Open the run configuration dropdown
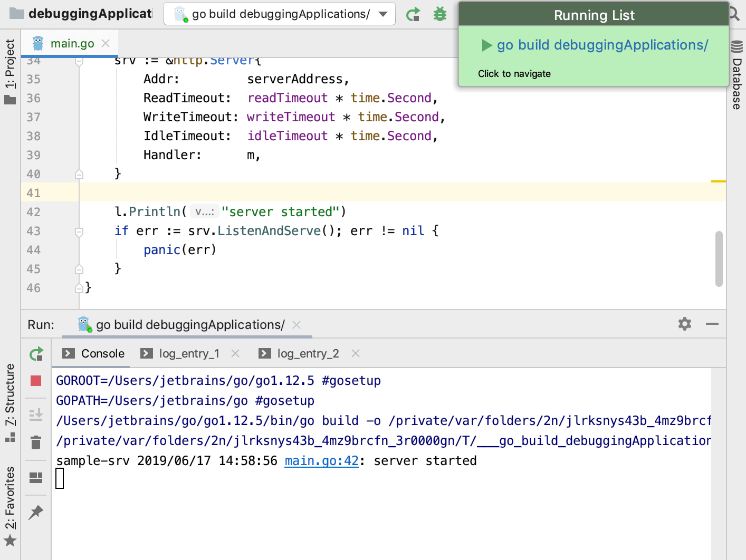 [x=383, y=14]
